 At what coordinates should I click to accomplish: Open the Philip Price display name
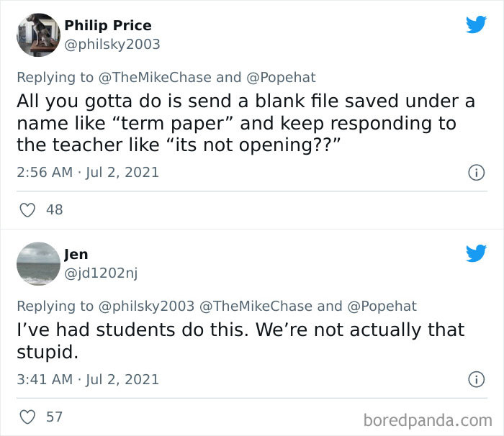(x=108, y=26)
